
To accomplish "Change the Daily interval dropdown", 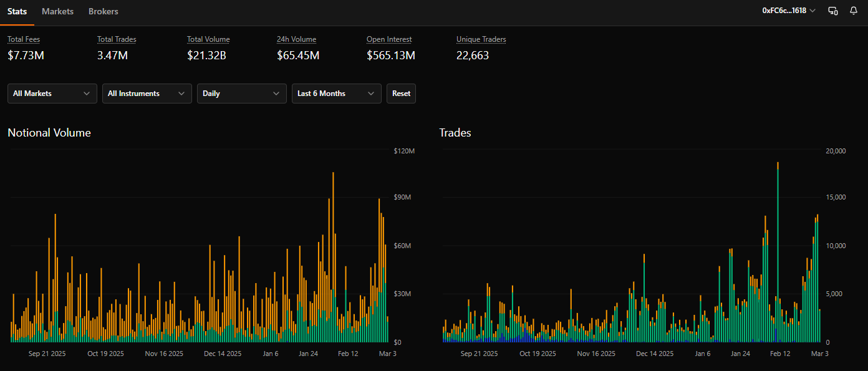I will pyautogui.click(x=242, y=94).
